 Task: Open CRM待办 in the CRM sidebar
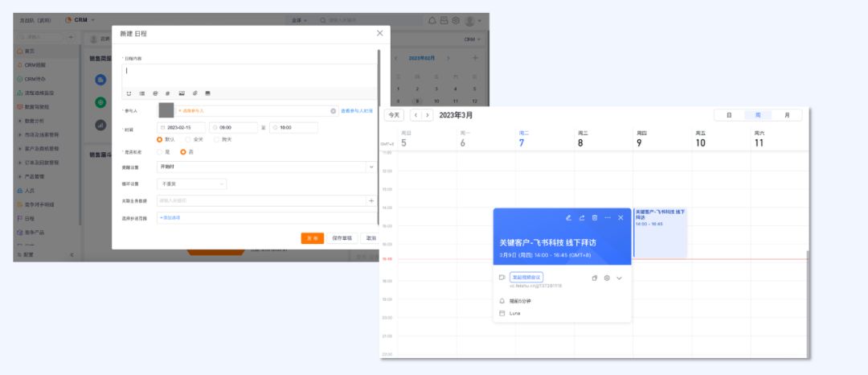pyautogui.click(x=35, y=79)
